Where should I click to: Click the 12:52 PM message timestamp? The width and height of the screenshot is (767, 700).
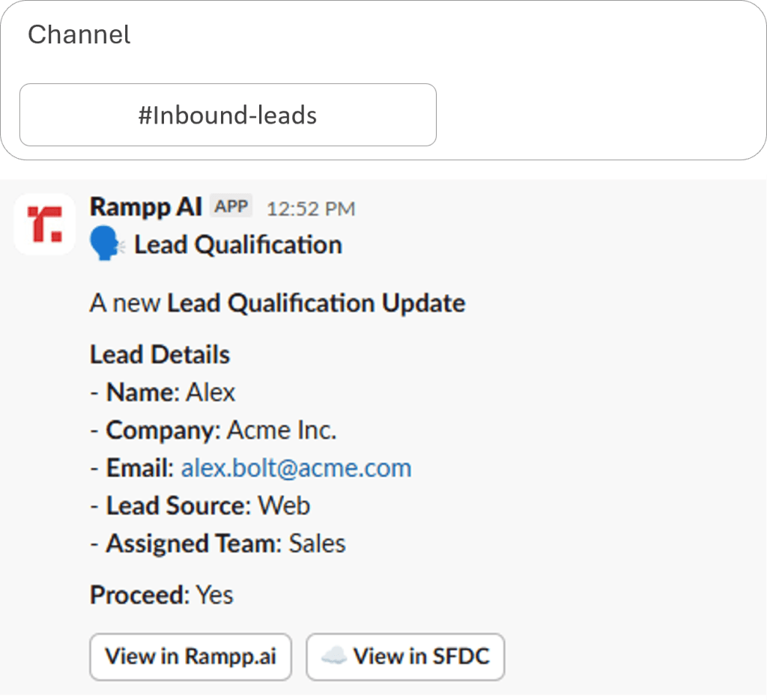pyautogui.click(x=311, y=208)
